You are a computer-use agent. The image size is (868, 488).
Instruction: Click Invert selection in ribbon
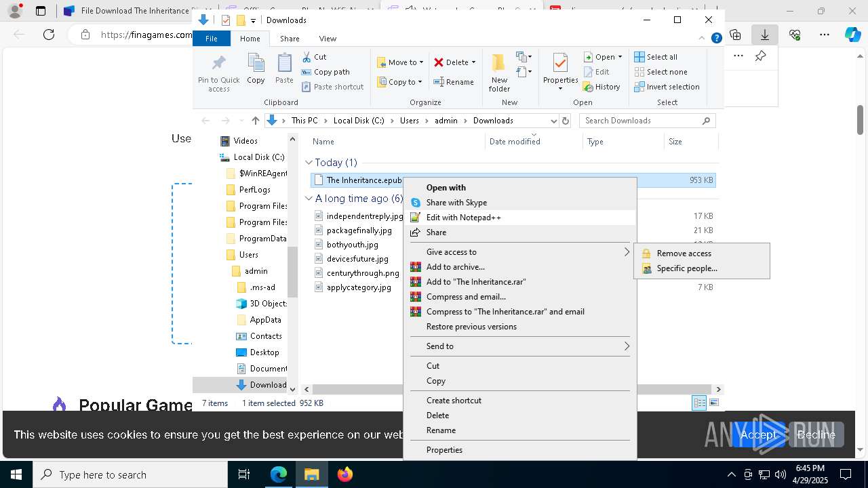coord(667,87)
